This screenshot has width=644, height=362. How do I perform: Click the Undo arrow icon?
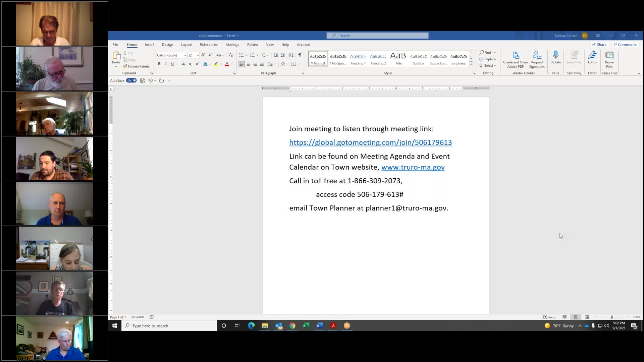[151, 80]
